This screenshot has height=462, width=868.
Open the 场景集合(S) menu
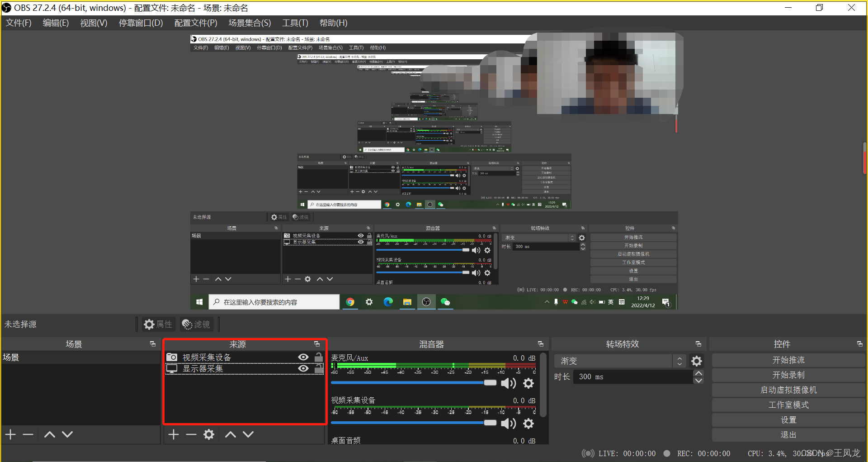(250, 23)
